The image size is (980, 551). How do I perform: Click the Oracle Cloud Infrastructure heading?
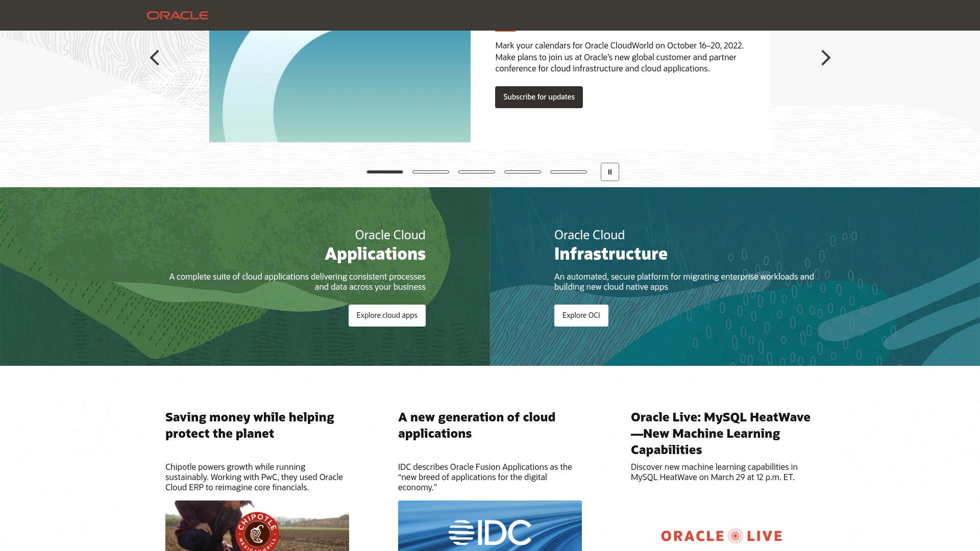click(610, 245)
